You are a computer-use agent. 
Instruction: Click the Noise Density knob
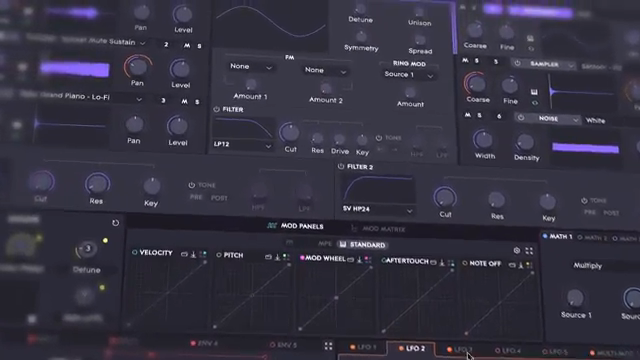click(x=525, y=142)
